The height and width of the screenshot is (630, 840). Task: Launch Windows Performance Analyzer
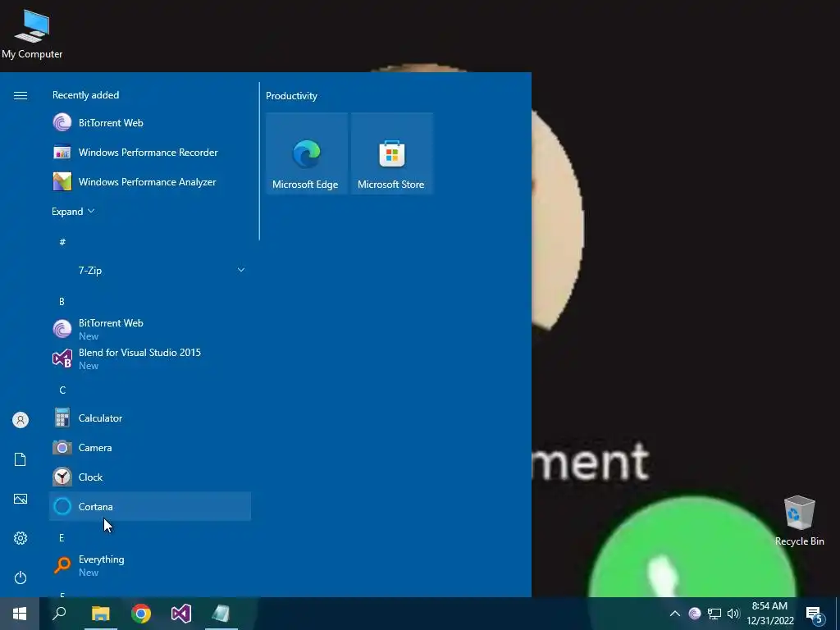pos(150,181)
